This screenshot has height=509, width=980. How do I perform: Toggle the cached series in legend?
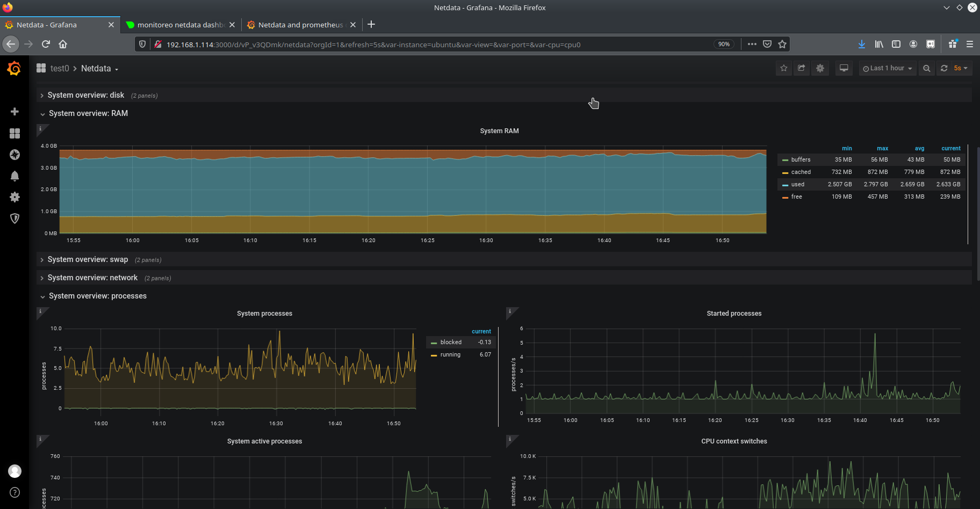coord(801,172)
